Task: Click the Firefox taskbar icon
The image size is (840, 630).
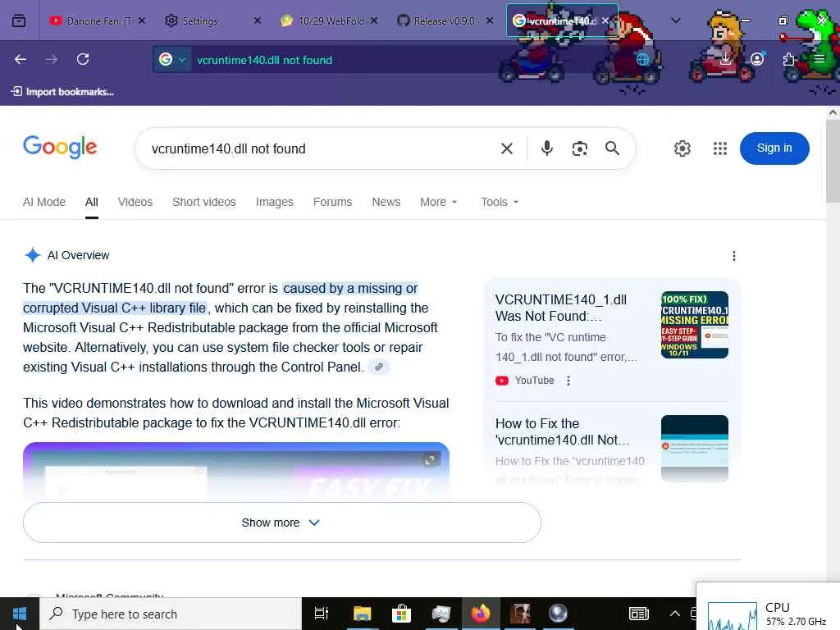Action: tap(481, 614)
